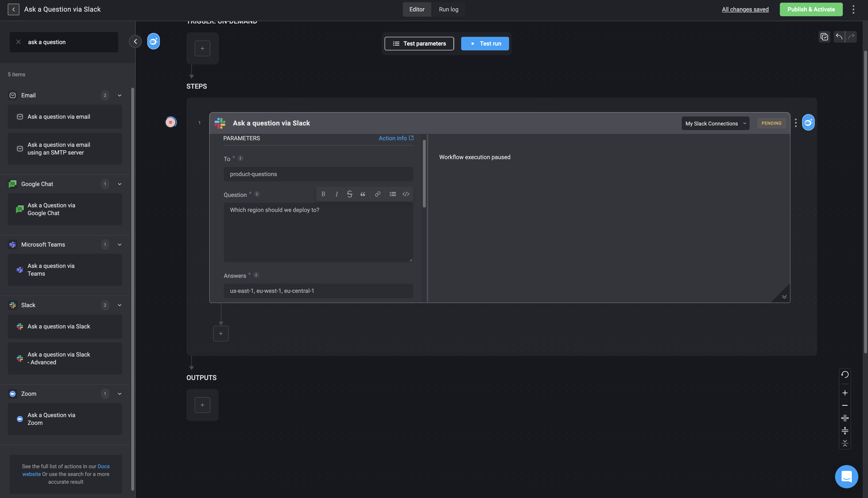Click the sidebar vertical scrollbar
This screenshot has height=498, width=868.
click(x=133, y=289)
